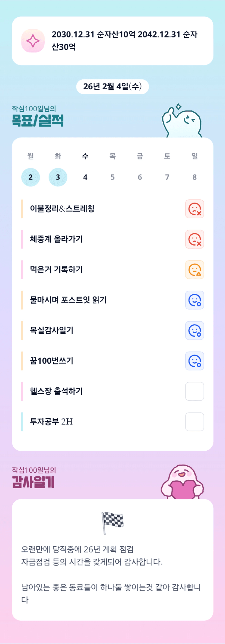225x644 pixels.
Task: Click the blue smiley beside 목실감사일기
Action: pos(195,331)
